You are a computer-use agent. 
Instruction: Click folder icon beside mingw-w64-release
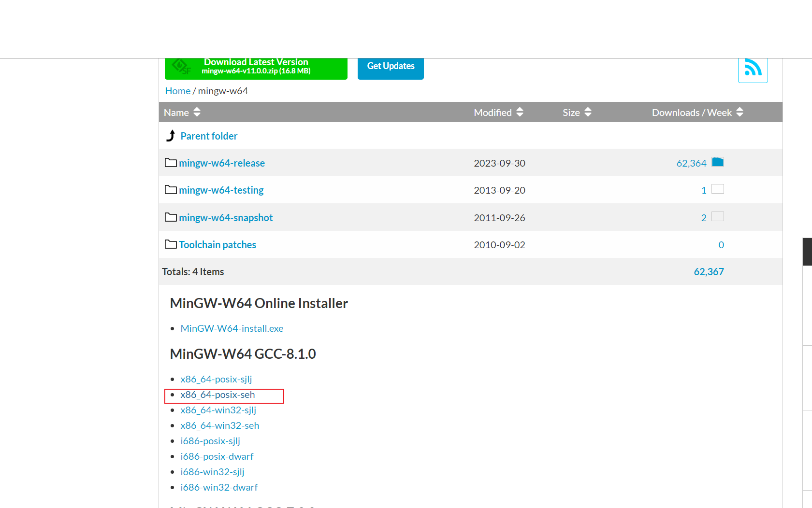click(x=171, y=163)
